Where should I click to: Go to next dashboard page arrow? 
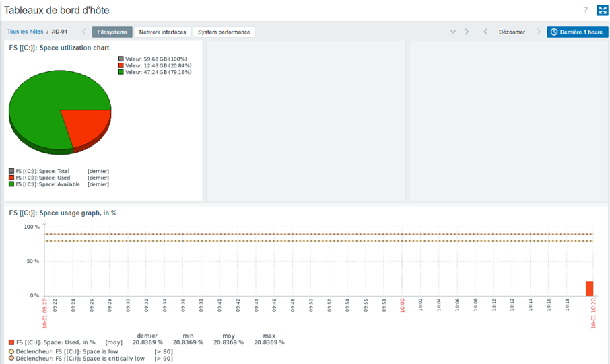coord(467,32)
